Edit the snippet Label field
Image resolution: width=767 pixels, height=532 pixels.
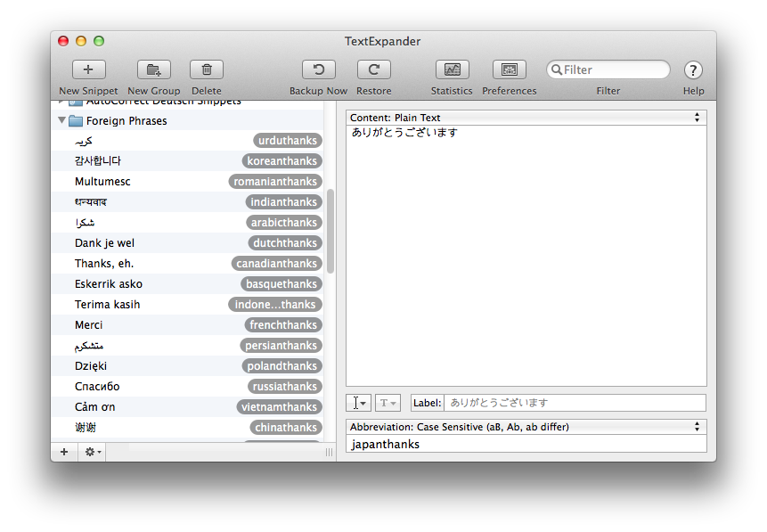570,403
